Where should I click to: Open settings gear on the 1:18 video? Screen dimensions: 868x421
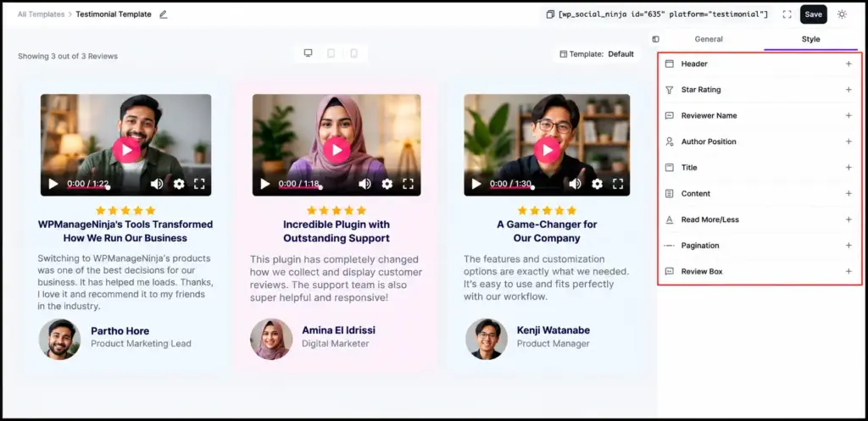tap(387, 184)
